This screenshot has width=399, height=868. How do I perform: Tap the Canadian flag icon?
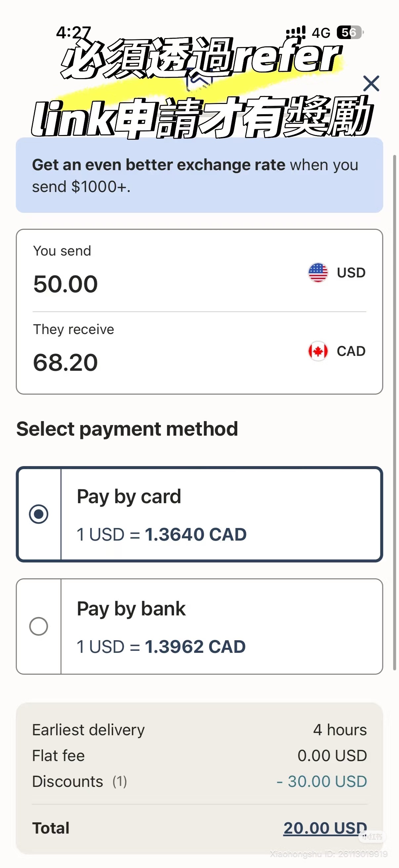[318, 351]
